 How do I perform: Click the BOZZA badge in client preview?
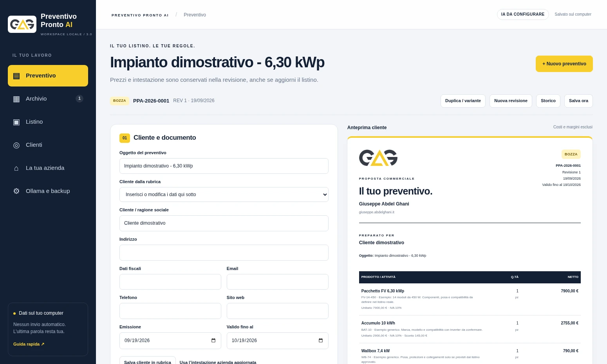[x=571, y=154]
